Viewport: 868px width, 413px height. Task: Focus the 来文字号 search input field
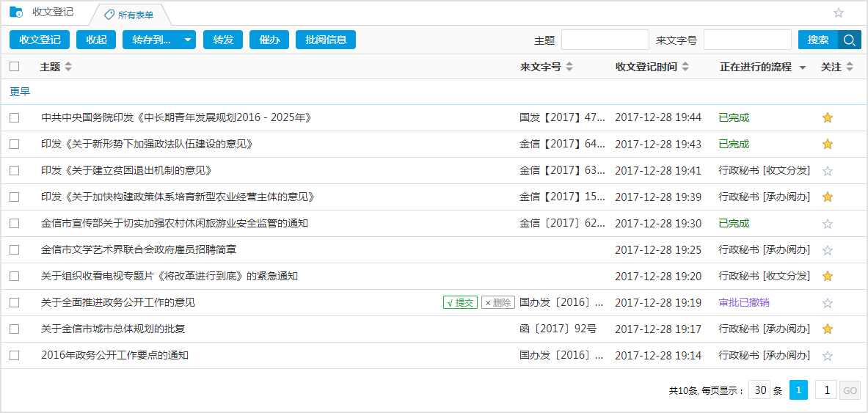[748, 40]
